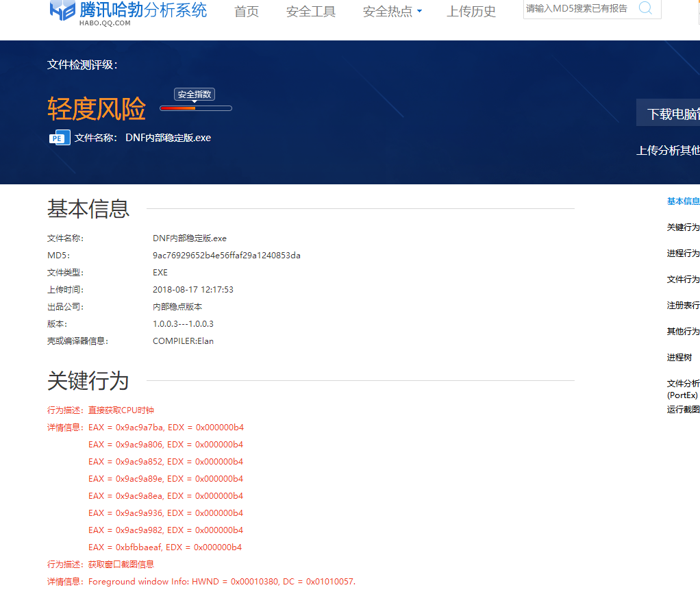The height and width of the screenshot is (592, 700).
Task: Click the 基本信息 section heading
Action: 88,208
